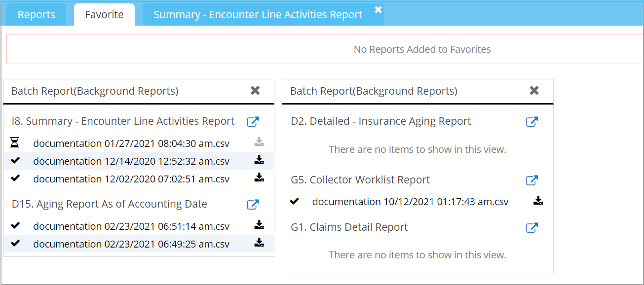Switch to the Reports tab

pyautogui.click(x=36, y=15)
